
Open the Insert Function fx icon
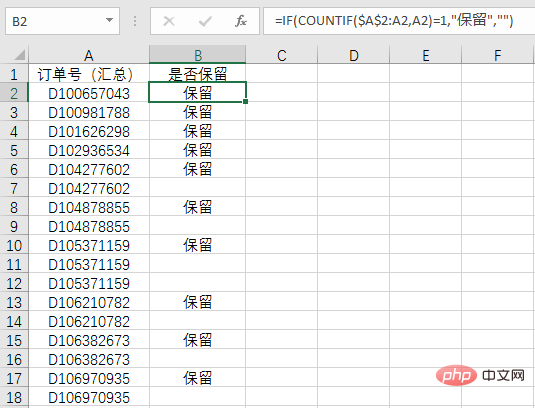point(241,21)
